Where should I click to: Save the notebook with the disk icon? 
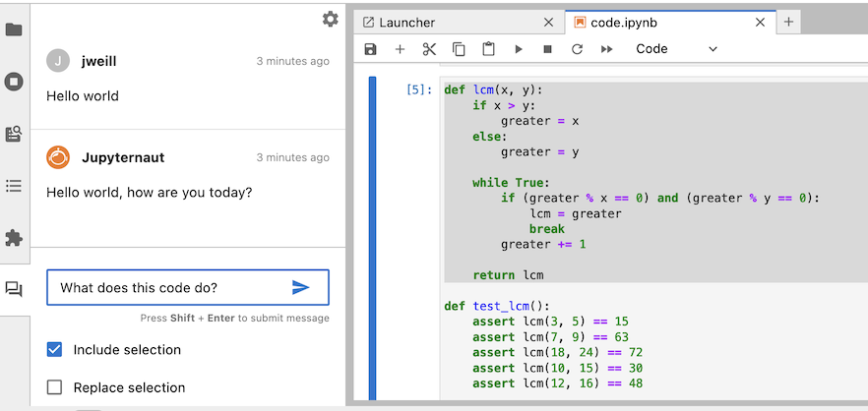click(x=370, y=49)
